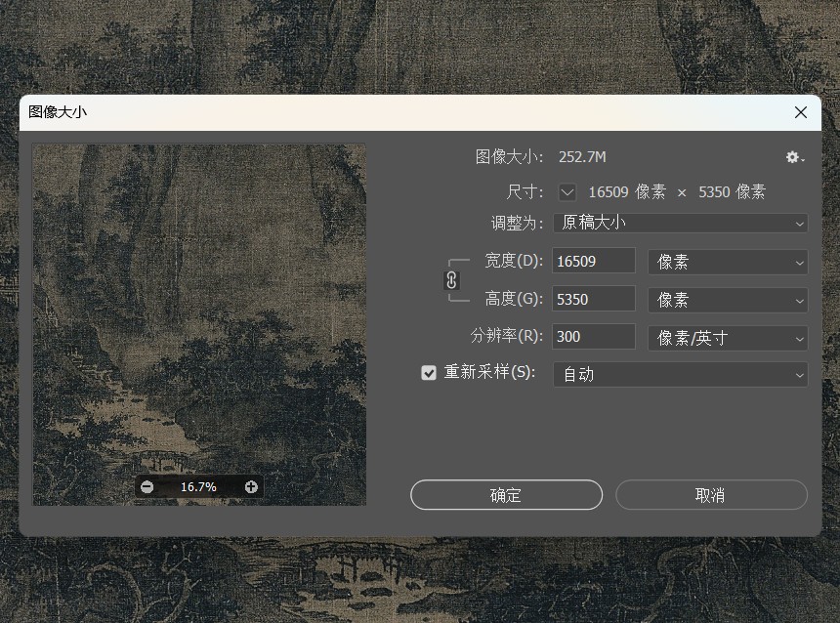Click the 宽度(D) label

(514, 261)
